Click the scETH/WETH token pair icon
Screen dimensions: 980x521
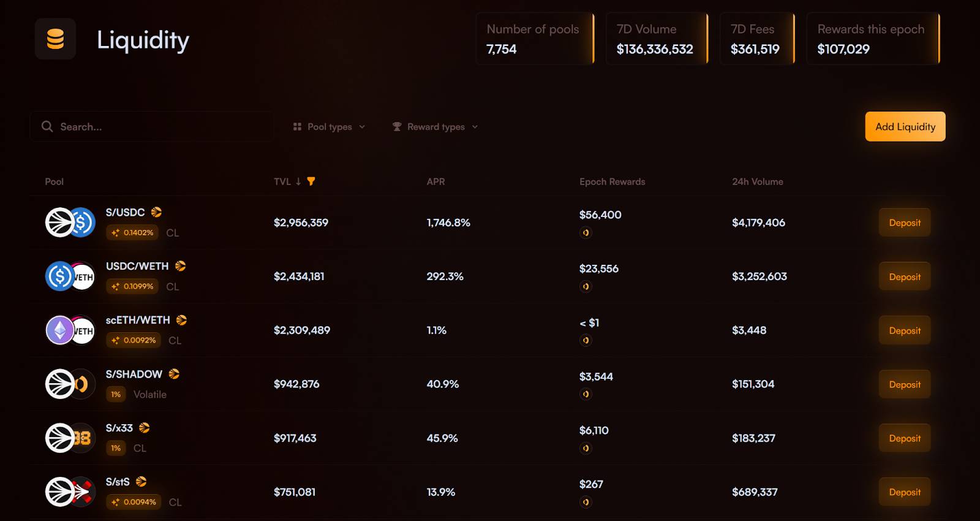tap(70, 330)
